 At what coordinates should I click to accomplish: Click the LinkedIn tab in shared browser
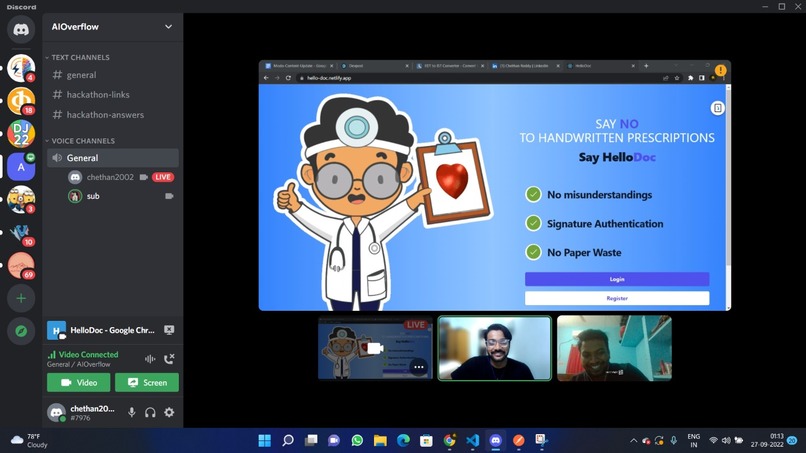tap(524, 66)
